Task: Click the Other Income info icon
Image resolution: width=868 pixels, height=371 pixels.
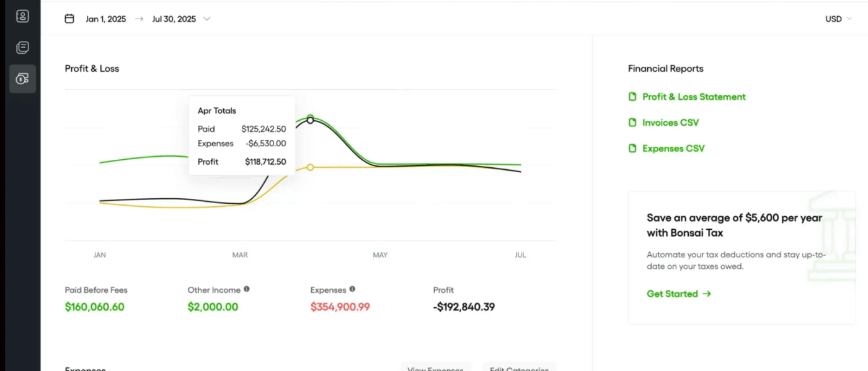Action: 247,289
